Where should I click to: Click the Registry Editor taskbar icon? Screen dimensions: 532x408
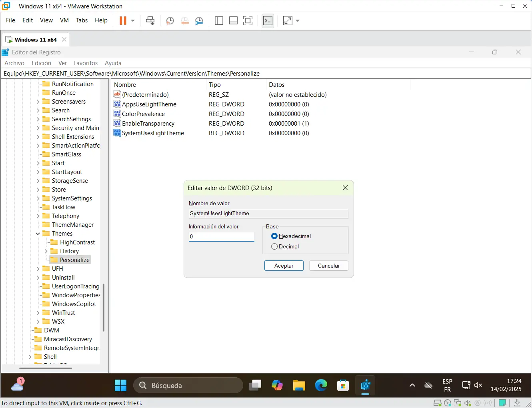pos(365,385)
